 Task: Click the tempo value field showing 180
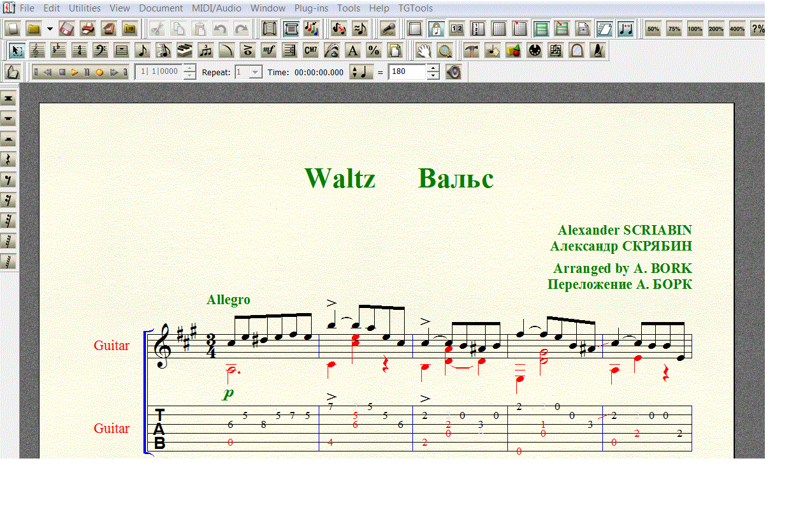point(407,72)
